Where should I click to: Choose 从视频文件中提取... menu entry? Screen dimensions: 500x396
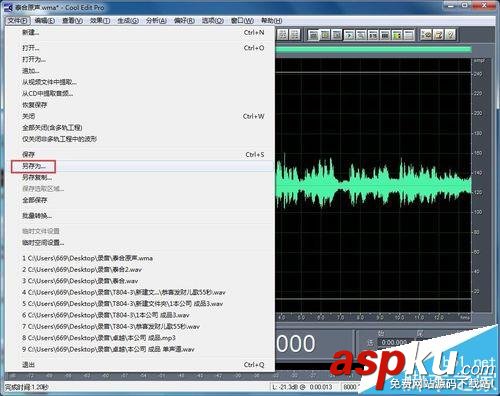coord(140,82)
